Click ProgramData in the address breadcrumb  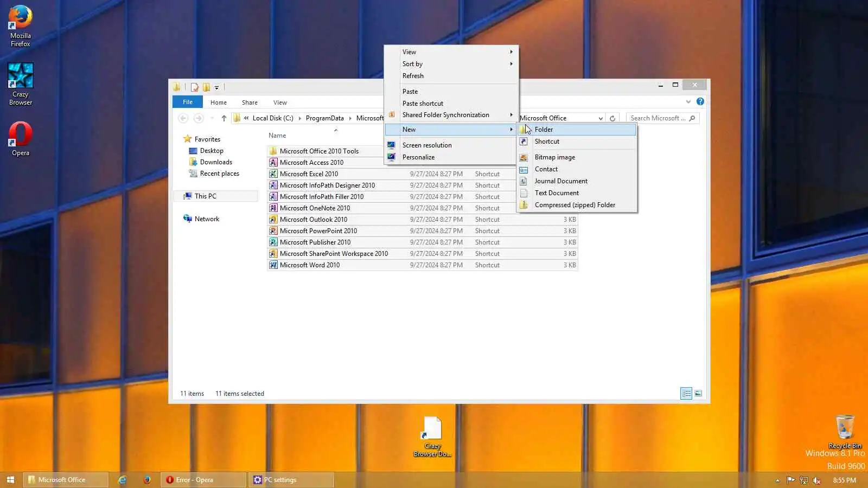click(324, 118)
